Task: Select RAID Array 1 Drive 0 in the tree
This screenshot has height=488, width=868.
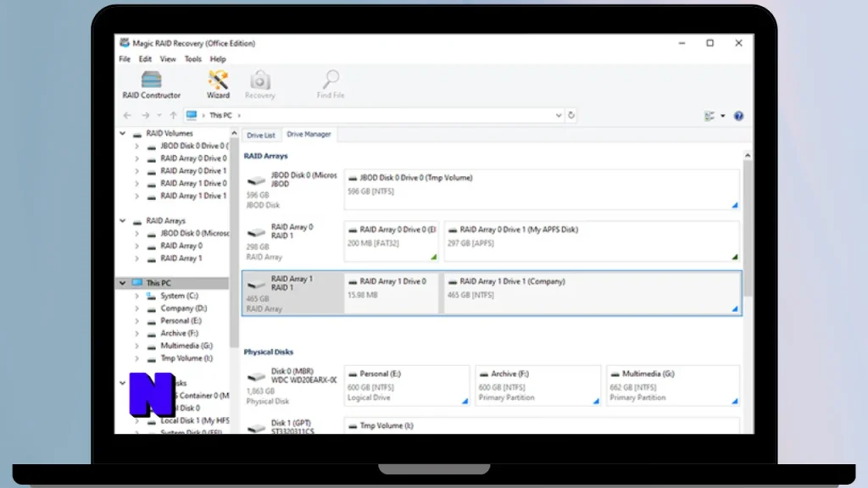Action: (x=193, y=183)
